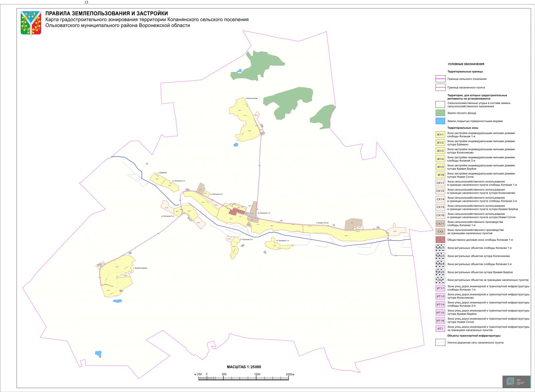Screen dimensions: 535x392
Task: Select the Ж1/2 Ерёмино residential legend swatch
Action: (x=440, y=143)
